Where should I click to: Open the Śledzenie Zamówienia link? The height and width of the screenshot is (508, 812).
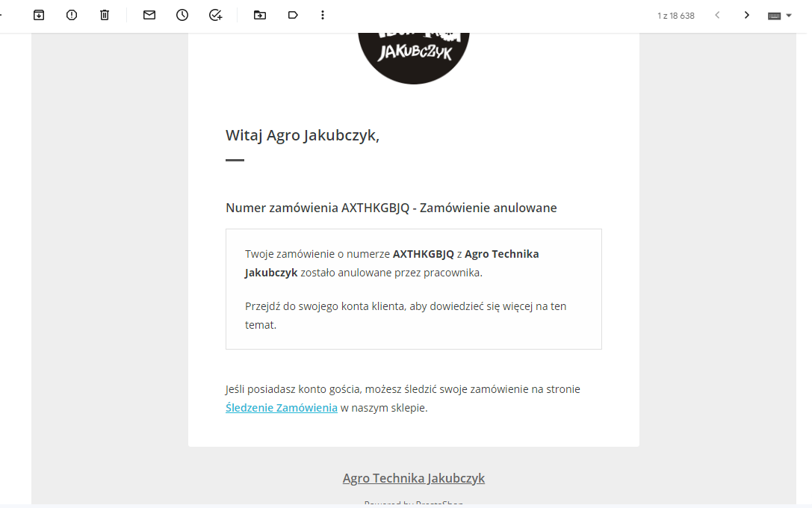(x=282, y=408)
